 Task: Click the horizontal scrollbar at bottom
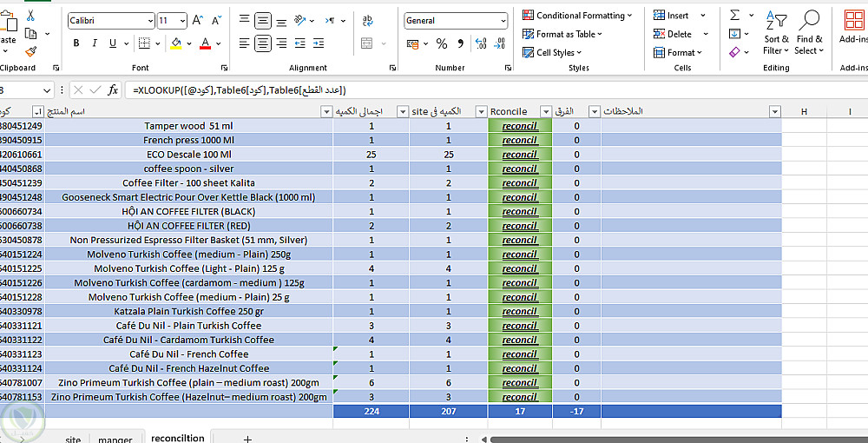(x=678, y=440)
